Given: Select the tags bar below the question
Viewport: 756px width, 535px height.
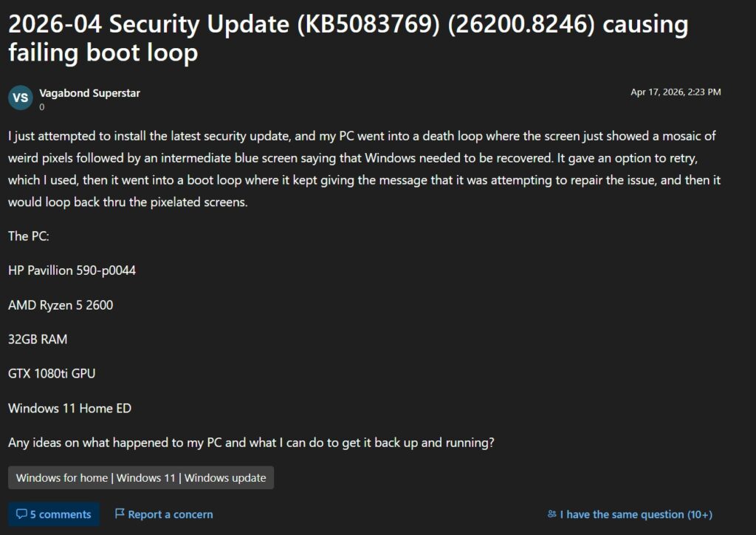Looking at the screenshot, I should coord(140,478).
